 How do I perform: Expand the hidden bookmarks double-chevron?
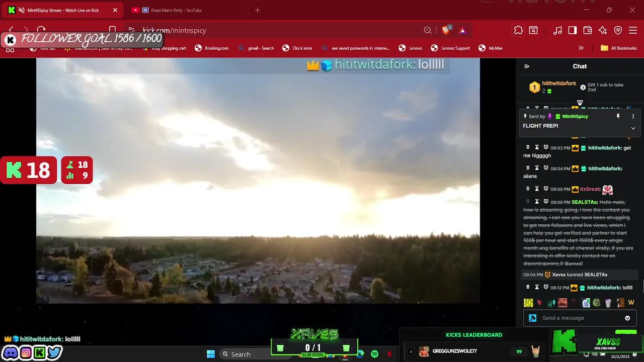click(581, 48)
